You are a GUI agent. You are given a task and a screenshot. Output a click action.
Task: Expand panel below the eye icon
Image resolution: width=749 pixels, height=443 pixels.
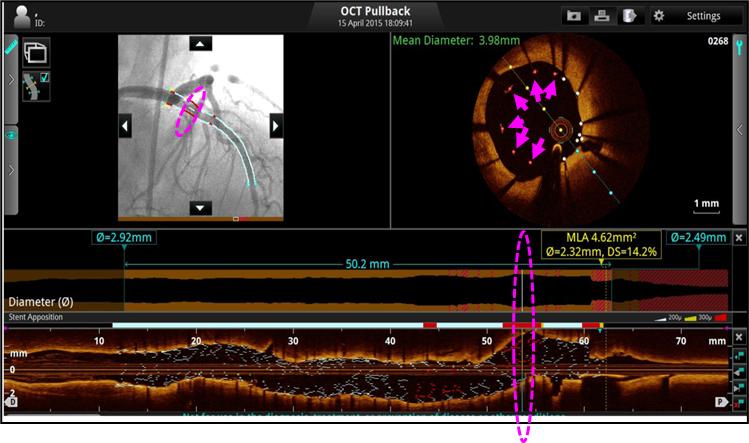click(10, 170)
